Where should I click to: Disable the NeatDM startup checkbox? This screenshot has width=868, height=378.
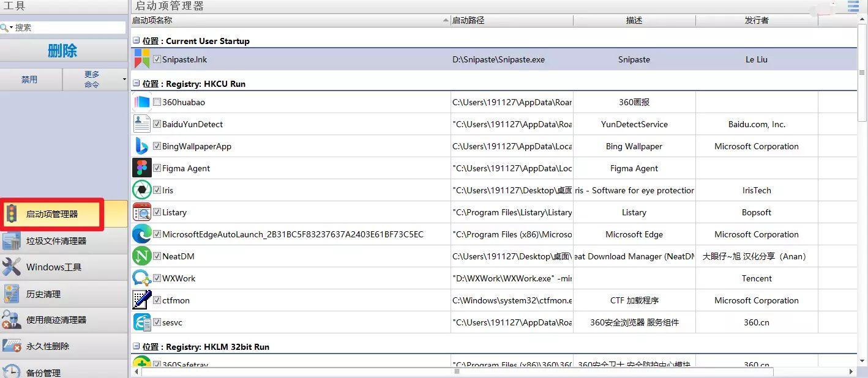pyautogui.click(x=157, y=256)
